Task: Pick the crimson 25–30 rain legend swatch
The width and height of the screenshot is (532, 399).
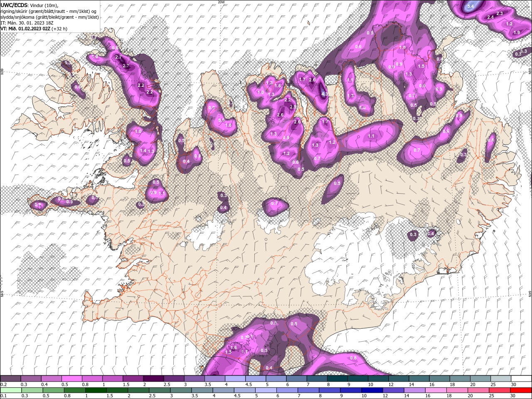Action: point(500,390)
